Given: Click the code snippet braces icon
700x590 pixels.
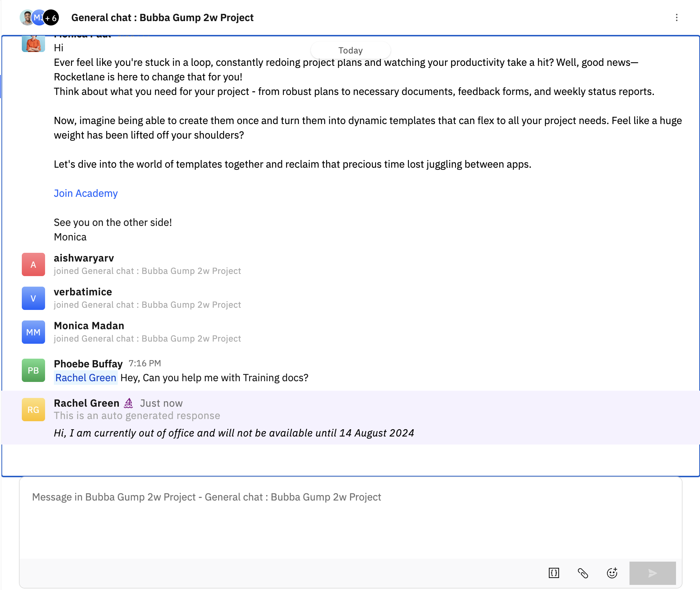Looking at the screenshot, I should coord(554,573).
